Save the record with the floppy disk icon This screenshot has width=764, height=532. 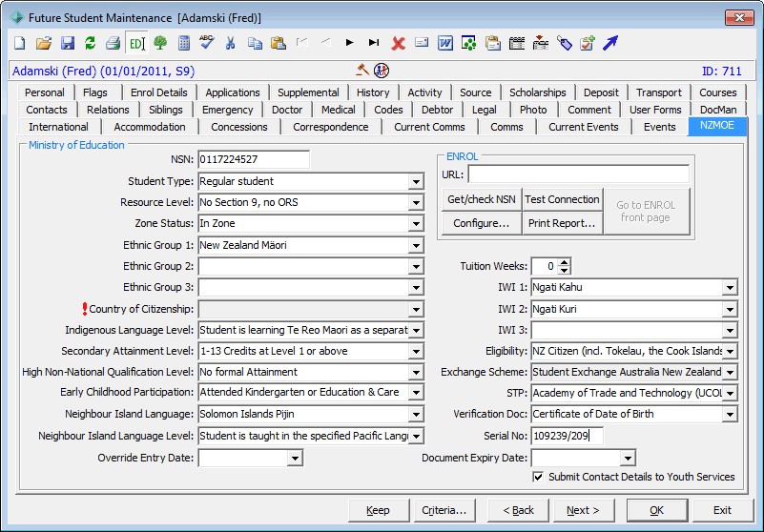[67, 43]
